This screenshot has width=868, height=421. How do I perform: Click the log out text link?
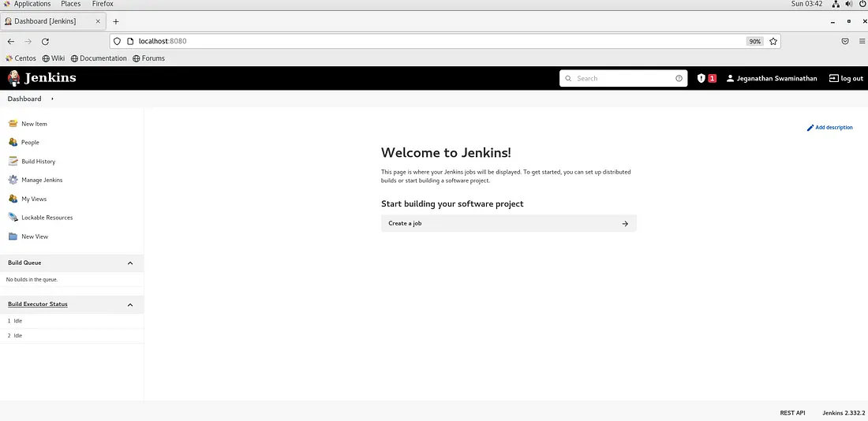point(852,79)
